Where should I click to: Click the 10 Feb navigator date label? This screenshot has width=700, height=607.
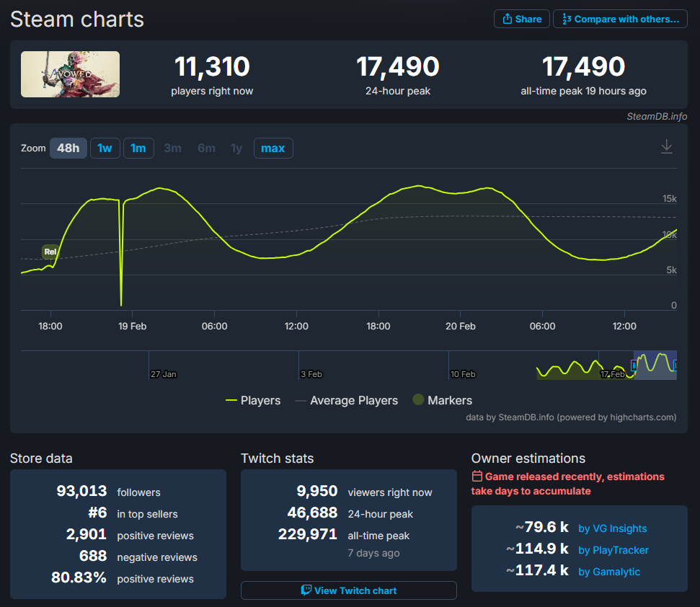463,374
